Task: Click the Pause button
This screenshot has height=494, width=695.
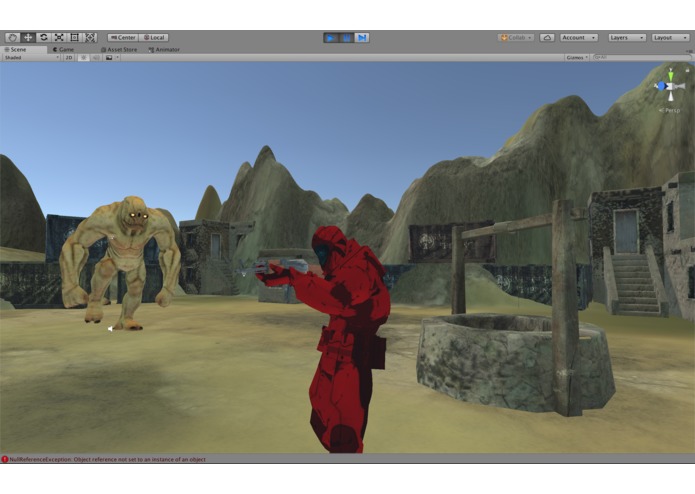Action: 346,38
